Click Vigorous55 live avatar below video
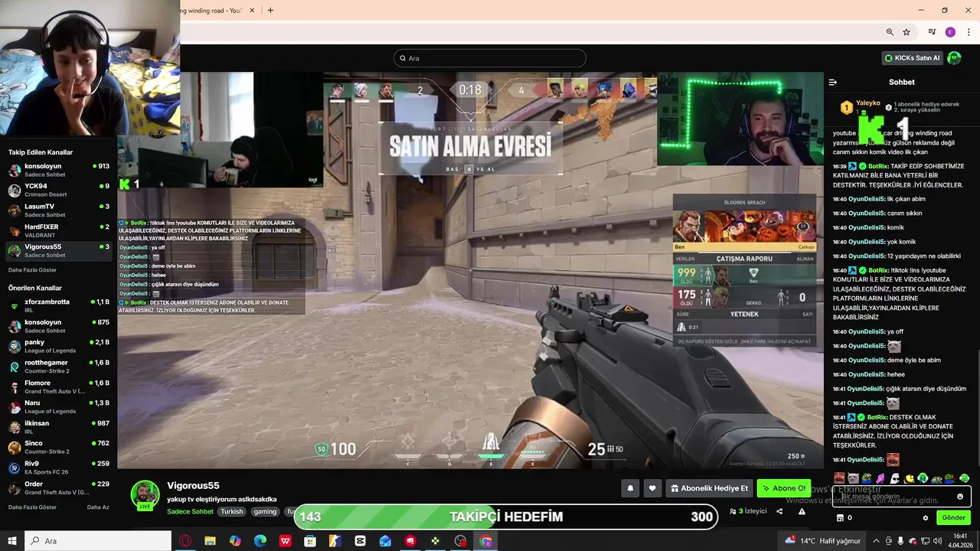Image resolution: width=980 pixels, height=551 pixels. coord(145,494)
